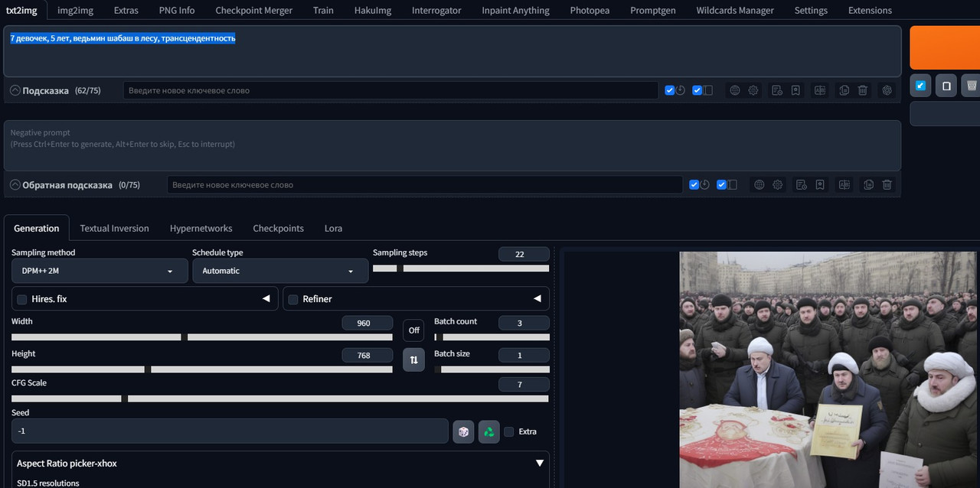Click the styles dropdown under Generate
This screenshot has width=980, height=488.
coord(945,113)
